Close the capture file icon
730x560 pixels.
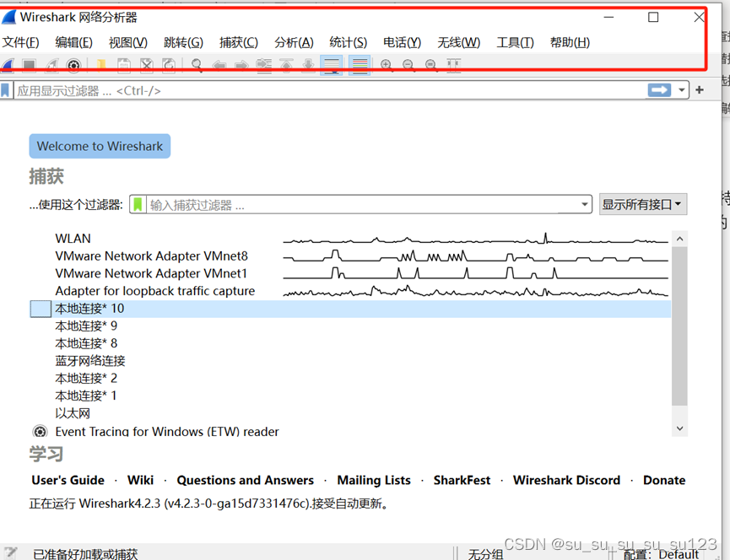pos(147,65)
